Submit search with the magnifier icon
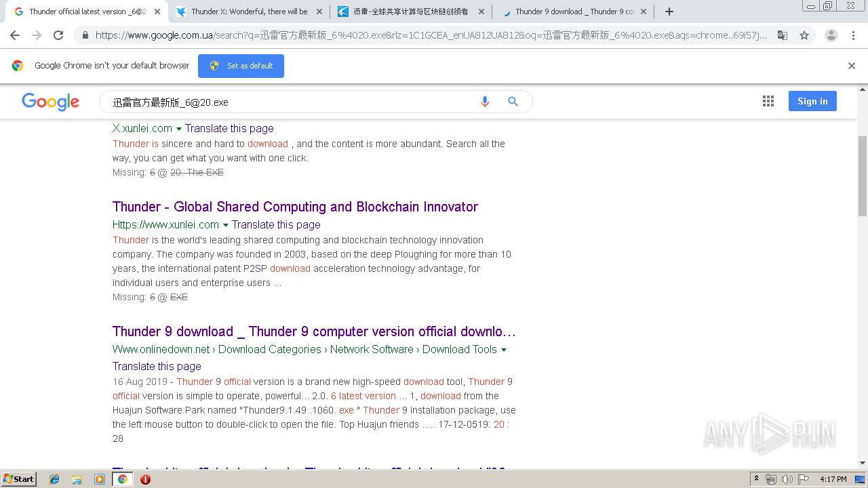The image size is (868, 488). pos(513,102)
